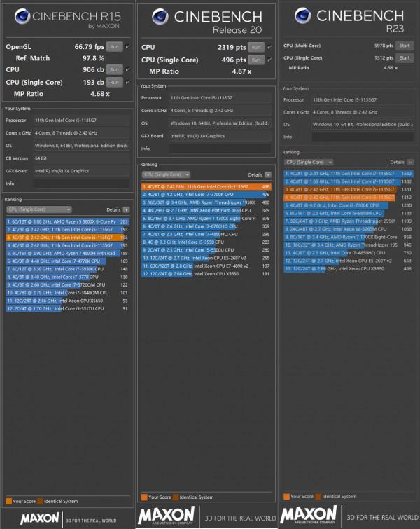
Task: Open the CPU (Single Core) ranking dropdown in R23
Action: (309, 163)
